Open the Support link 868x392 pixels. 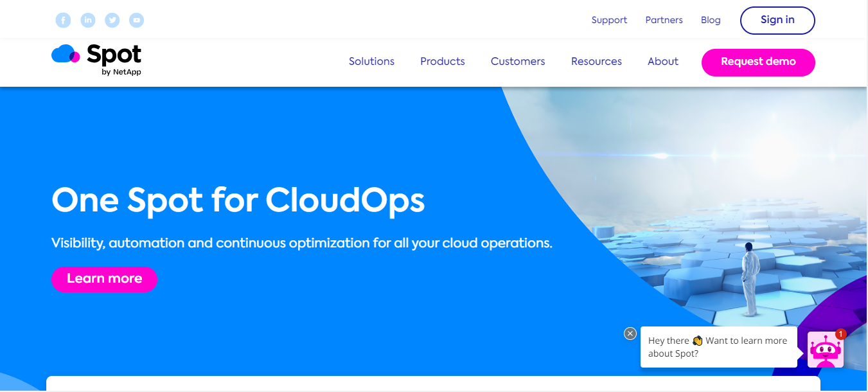[x=609, y=20]
